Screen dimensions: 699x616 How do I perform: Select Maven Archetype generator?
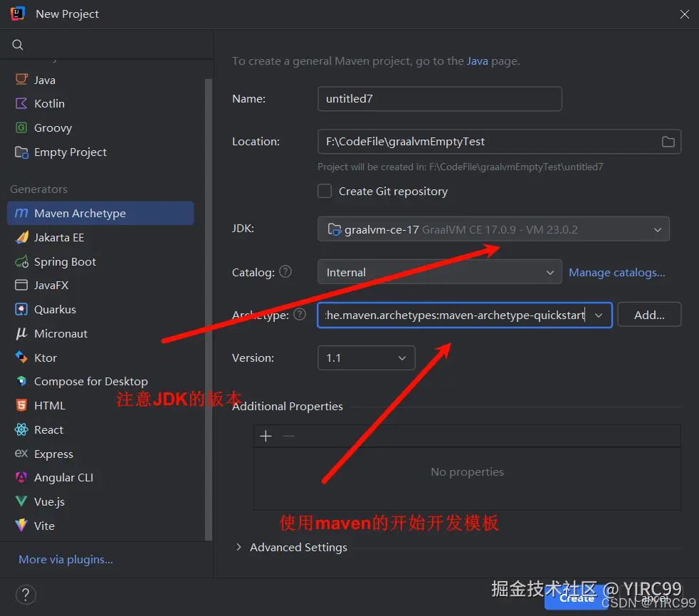(100, 213)
